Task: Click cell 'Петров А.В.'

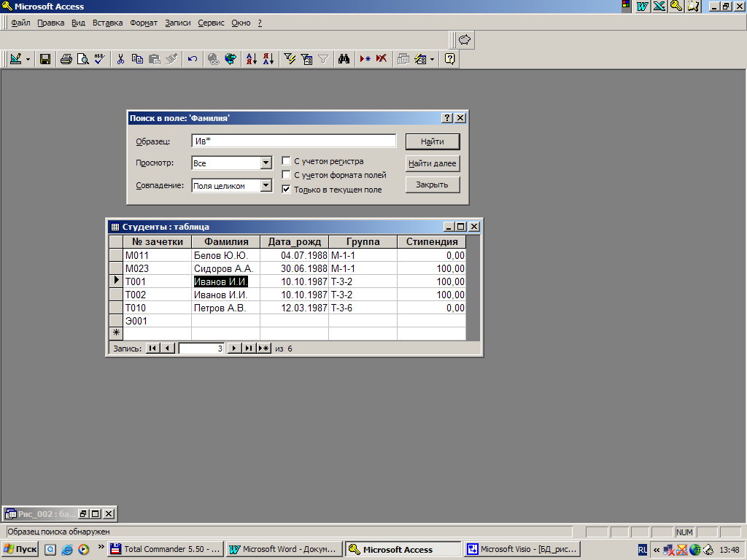Action: point(226,308)
